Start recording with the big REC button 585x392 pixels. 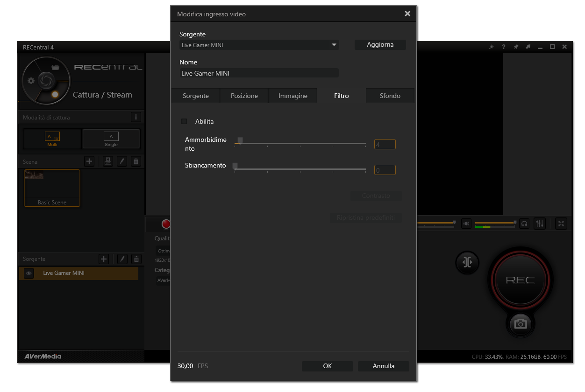520,280
